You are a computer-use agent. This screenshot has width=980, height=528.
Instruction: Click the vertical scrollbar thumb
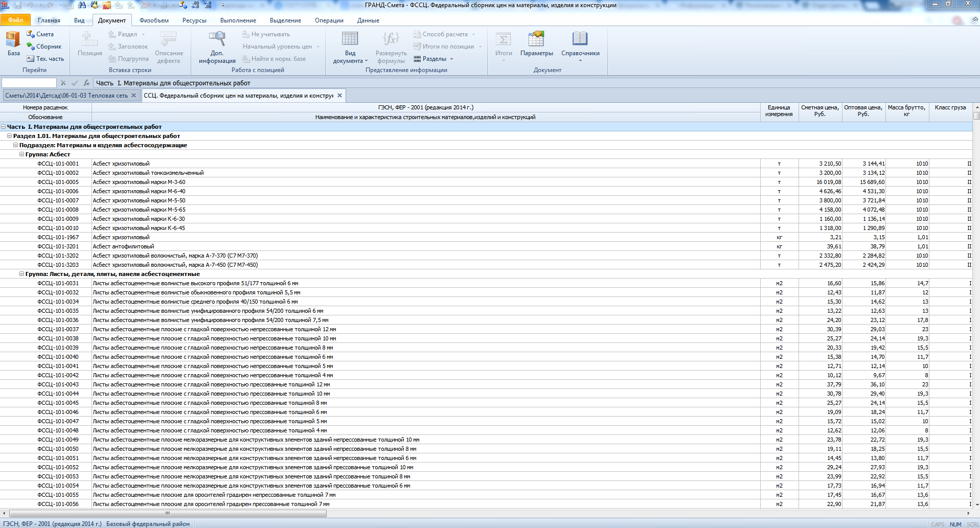pos(976,116)
